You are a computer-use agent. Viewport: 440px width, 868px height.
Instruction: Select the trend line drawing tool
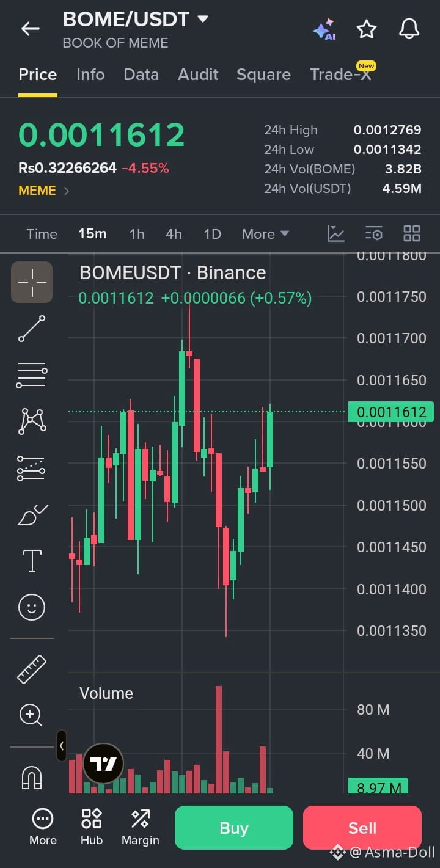pyautogui.click(x=32, y=329)
